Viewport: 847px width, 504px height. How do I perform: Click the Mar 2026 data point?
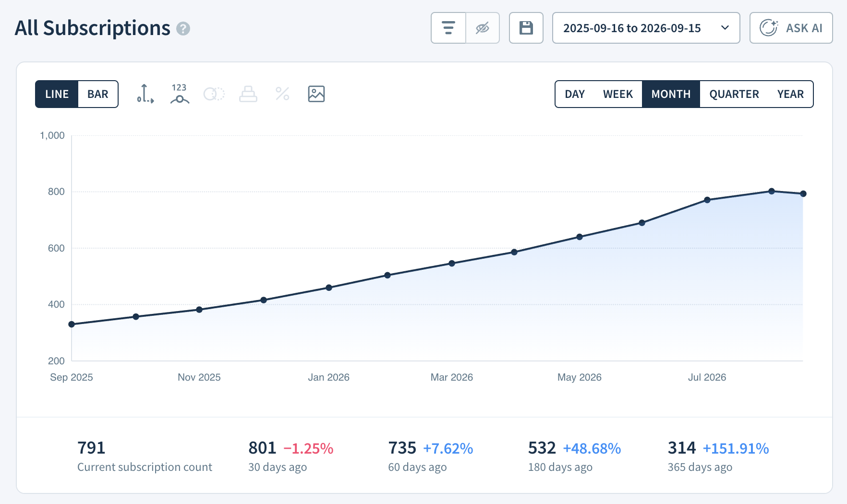pyautogui.click(x=452, y=264)
